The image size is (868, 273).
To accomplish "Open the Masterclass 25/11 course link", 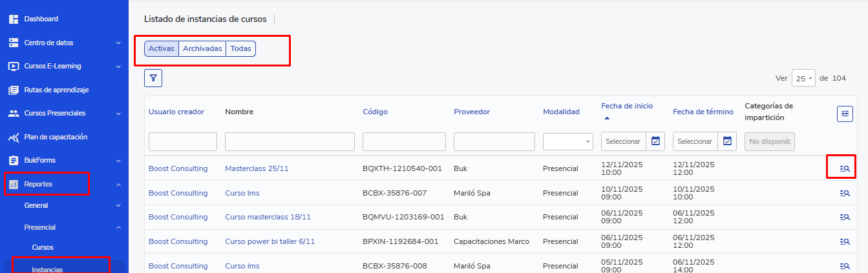I will (x=257, y=168).
